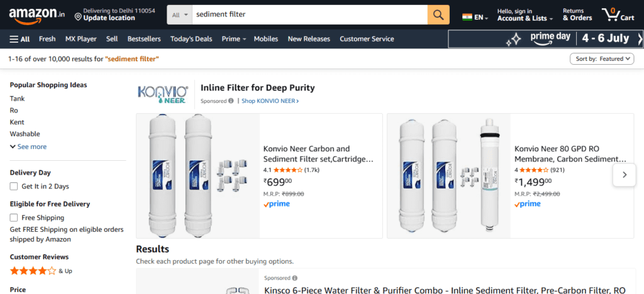This screenshot has width=644, height=294.
Task: Click the India flag language icon
Action: pyautogui.click(x=467, y=17)
